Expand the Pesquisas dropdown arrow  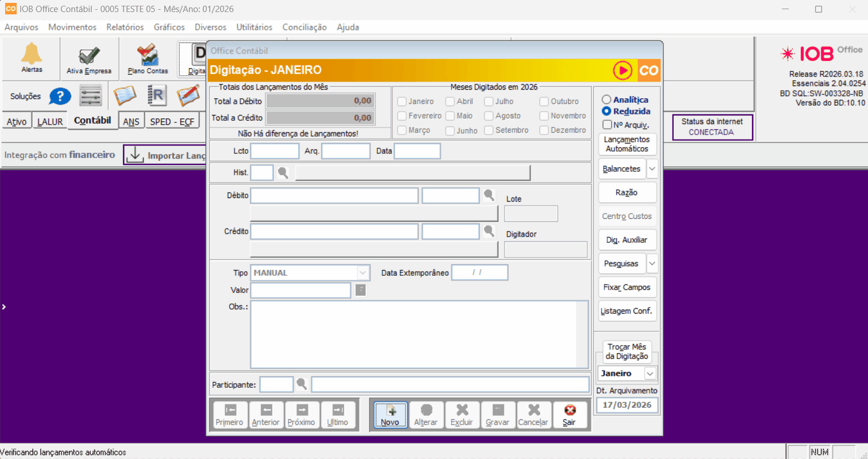[652, 264]
